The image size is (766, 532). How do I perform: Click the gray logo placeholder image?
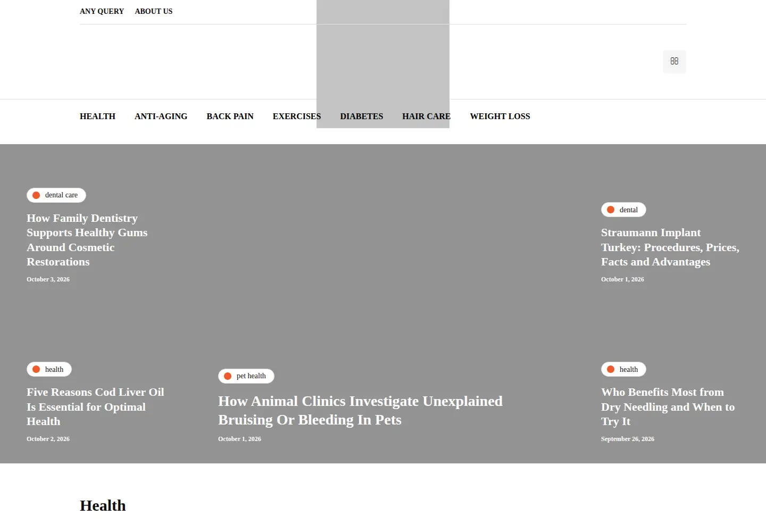[x=383, y=64]
